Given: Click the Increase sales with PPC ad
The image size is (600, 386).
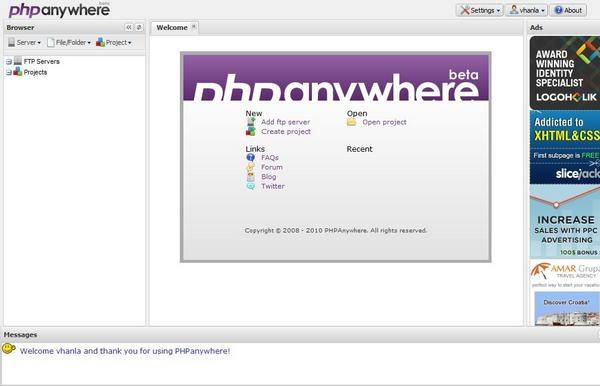Looking at the screenshot, I should pos(565,222).
